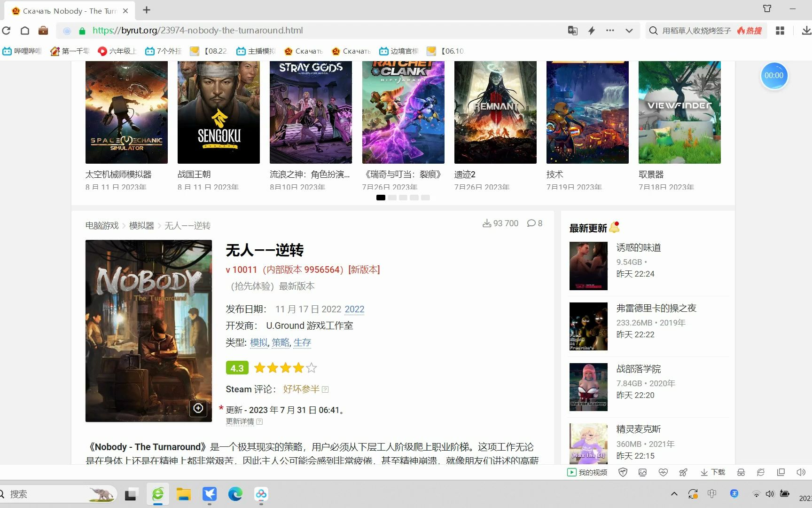Open 战部落学院 thumbnail in latest updates
The width and height of the screenshot is (812, 508).
[588, 387]
